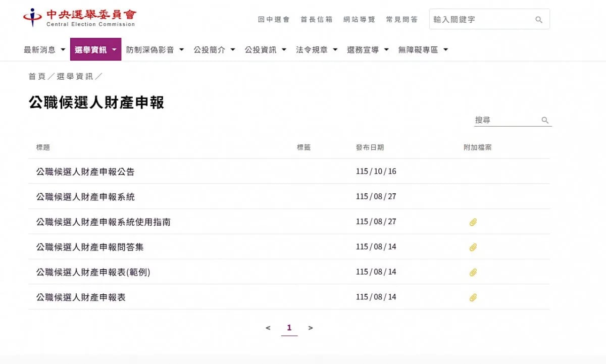Open the 選務宣導 menu
The height and width of the screenshot is (364, 606).
368,49
